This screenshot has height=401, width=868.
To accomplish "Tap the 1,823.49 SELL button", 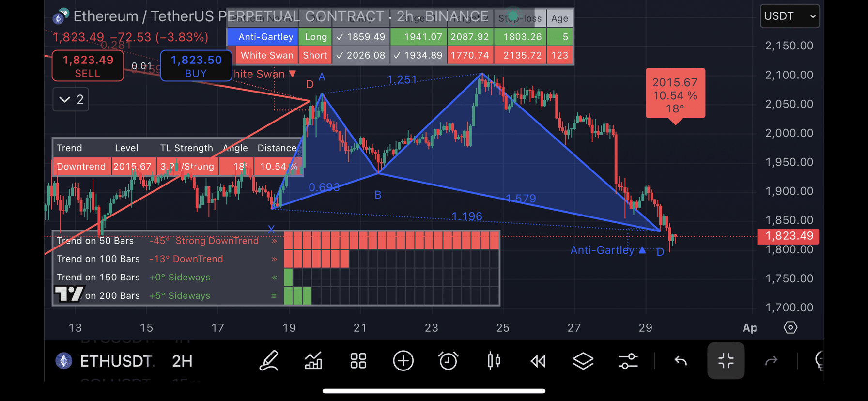I will click(x=88, y=66).
